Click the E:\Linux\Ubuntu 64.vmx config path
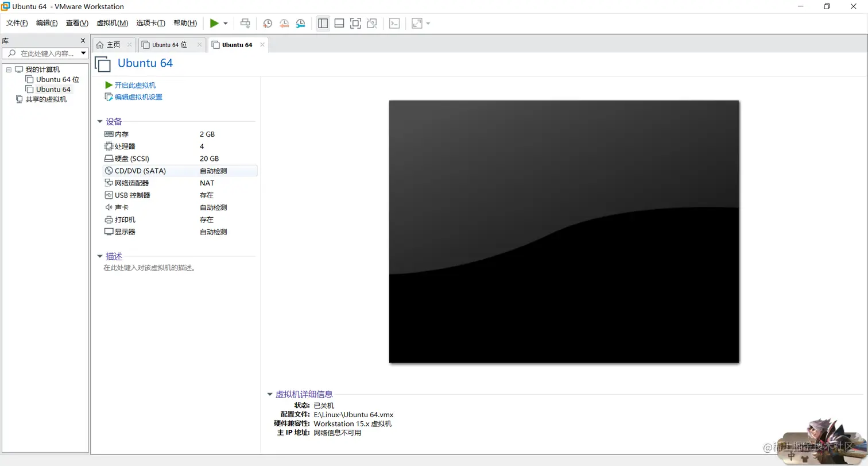The width and height of the screenshot is (868, 466). (353, 415)
